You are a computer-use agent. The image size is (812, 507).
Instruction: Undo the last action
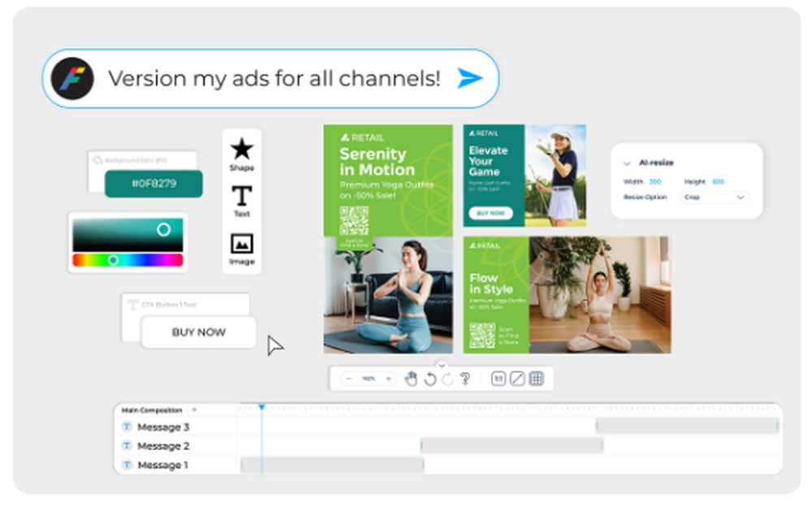point(430,379)
